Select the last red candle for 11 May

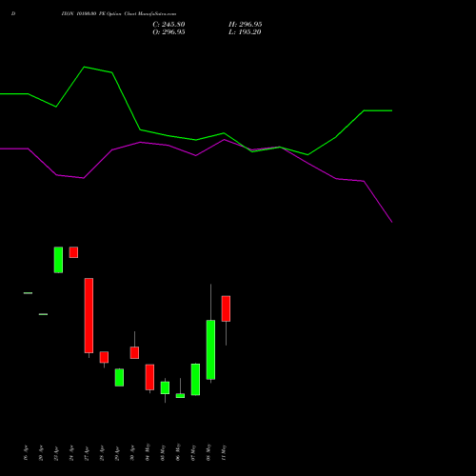coord(226,308)
